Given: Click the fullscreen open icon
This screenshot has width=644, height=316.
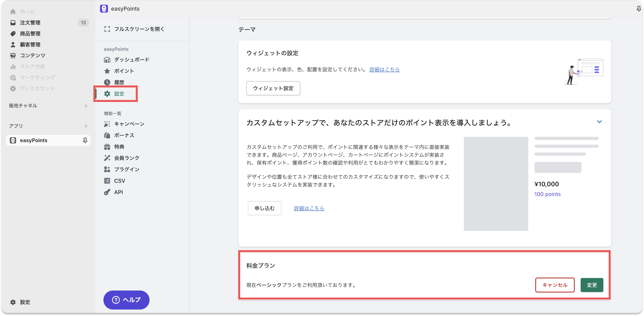Looking at the screenshot, I should click(107, 29).
